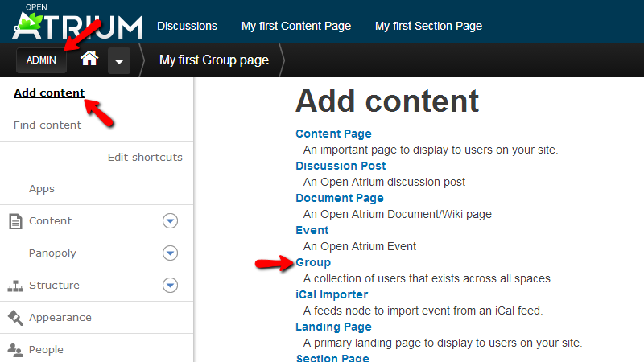Open the Discussions menu item
Screen dimensions: 644x362
pyautogui.click(x=187, y=26)
